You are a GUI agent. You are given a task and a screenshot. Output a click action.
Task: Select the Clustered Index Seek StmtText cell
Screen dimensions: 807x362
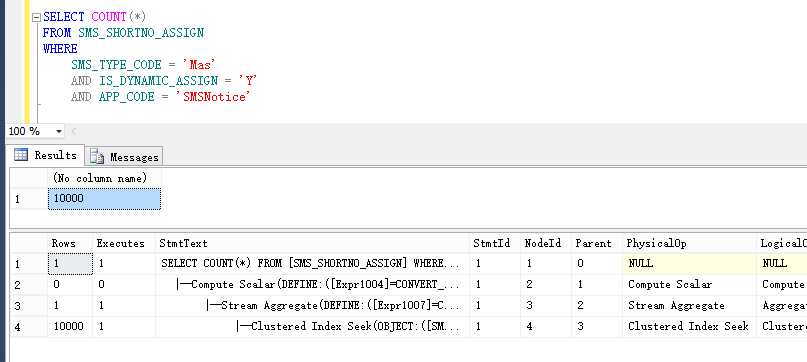(x=312, y=326)
